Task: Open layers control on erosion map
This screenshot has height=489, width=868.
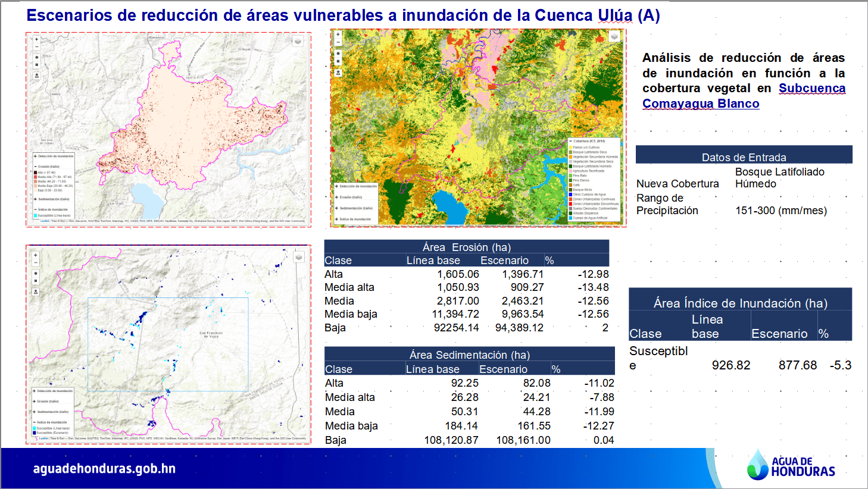Action: [x=298, y=41]
